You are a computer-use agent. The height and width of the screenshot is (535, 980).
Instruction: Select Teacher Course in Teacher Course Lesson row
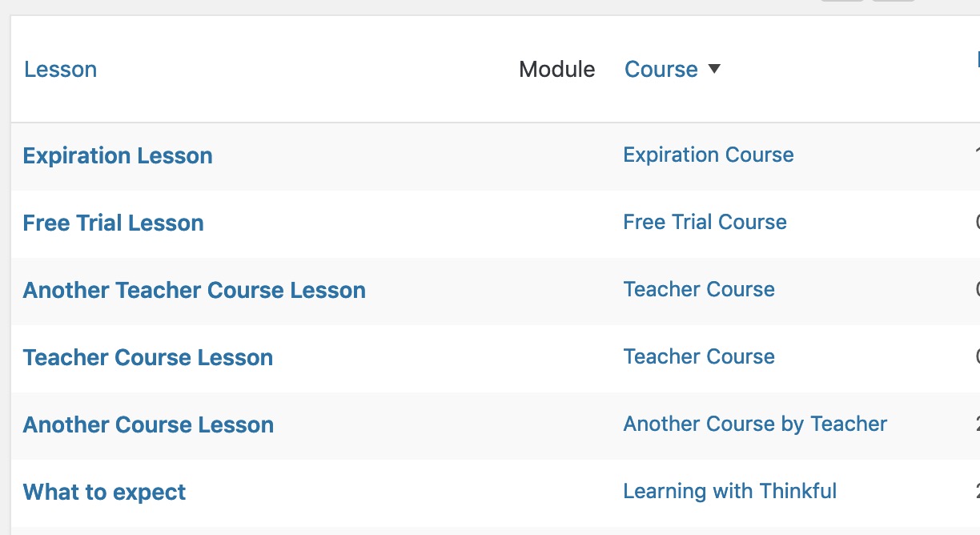(699, 356)
